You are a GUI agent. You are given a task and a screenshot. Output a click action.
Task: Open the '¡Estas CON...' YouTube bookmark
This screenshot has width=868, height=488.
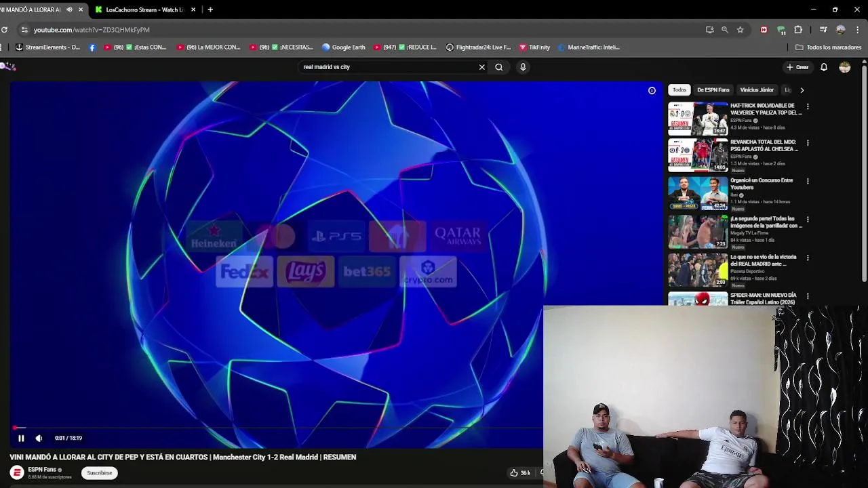coord(134,47)
